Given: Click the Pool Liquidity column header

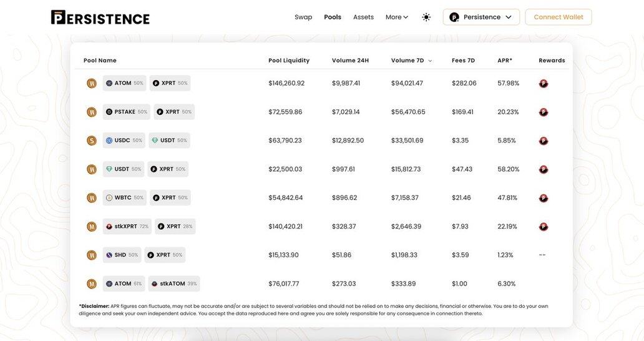Looking at the screenshot, I should [289, 61].
